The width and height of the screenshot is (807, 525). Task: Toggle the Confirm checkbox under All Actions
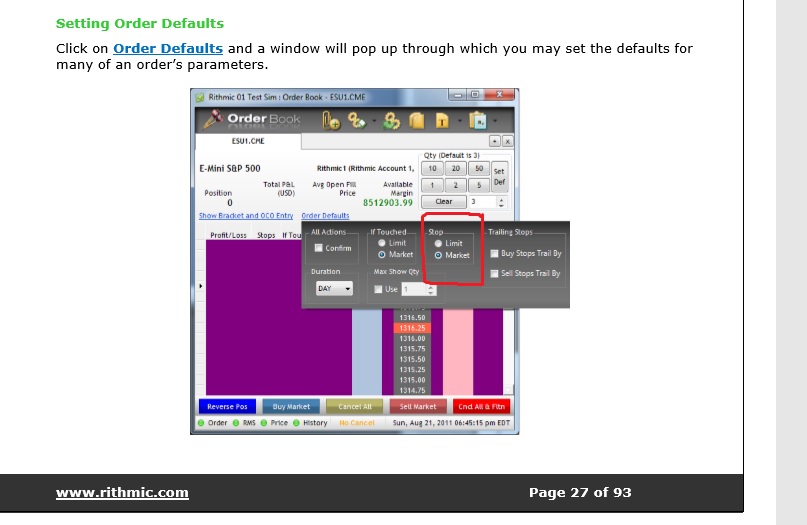click(319, 248)
